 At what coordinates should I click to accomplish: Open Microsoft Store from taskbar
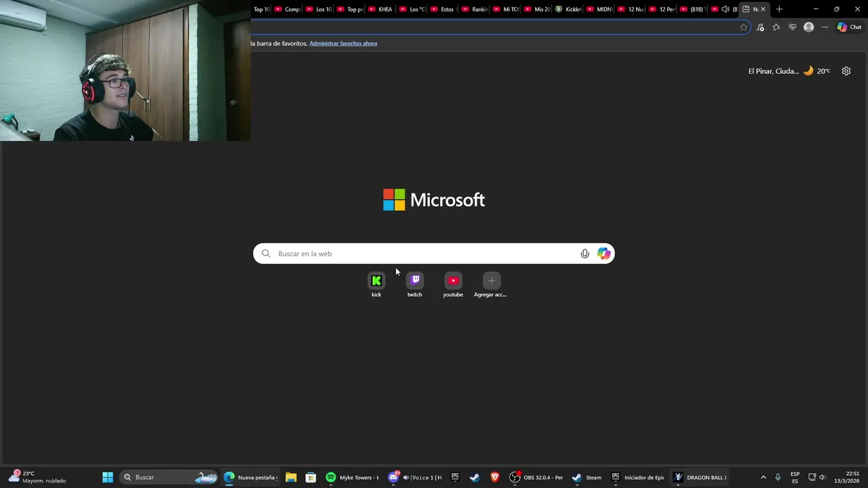tap(311, 477)
